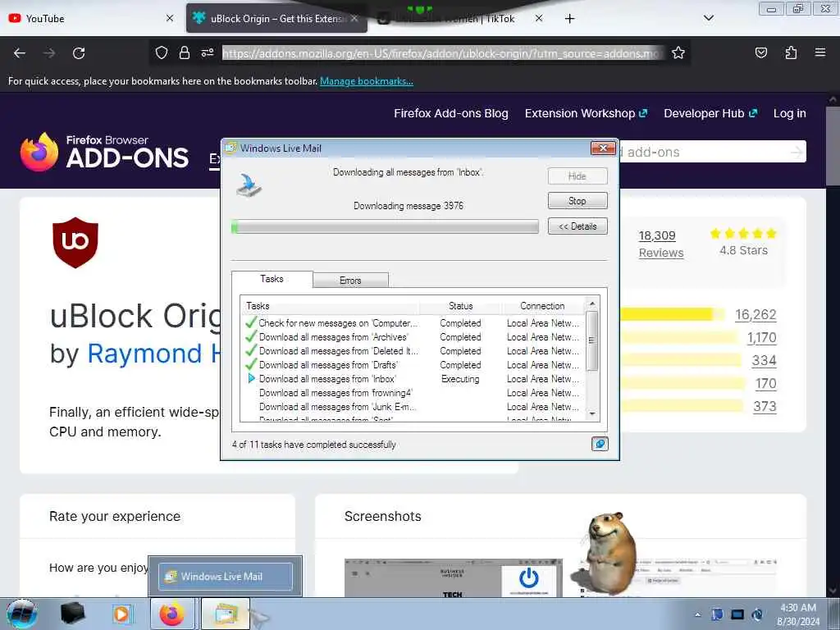Image resolution: width=840 pixels, height=630 pixels.
Task: Select the Download from 'Archives' task row
Action: tap(413, 337)
